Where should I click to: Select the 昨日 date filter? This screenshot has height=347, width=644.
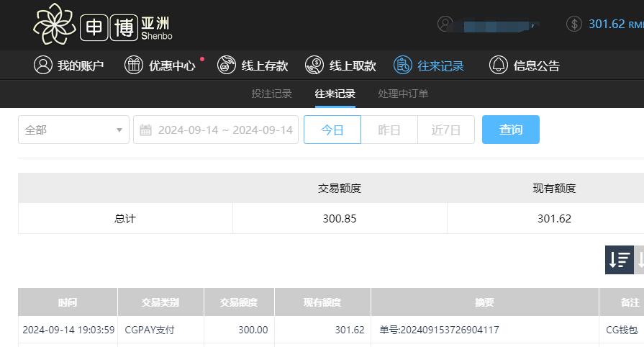point(389,130)
